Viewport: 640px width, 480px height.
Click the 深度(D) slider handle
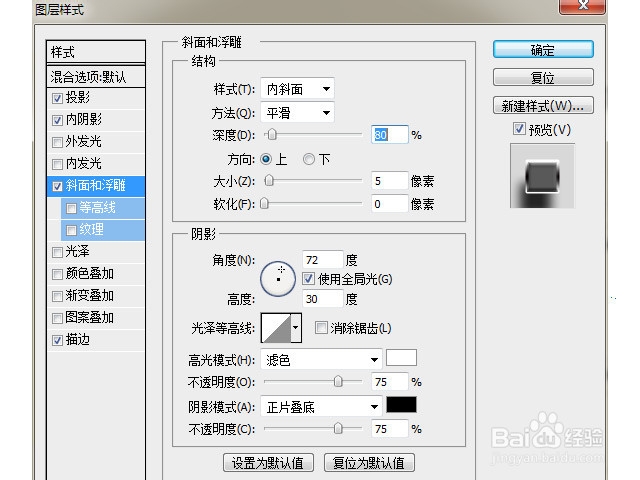pyautogui.click(x=272, y=134)
